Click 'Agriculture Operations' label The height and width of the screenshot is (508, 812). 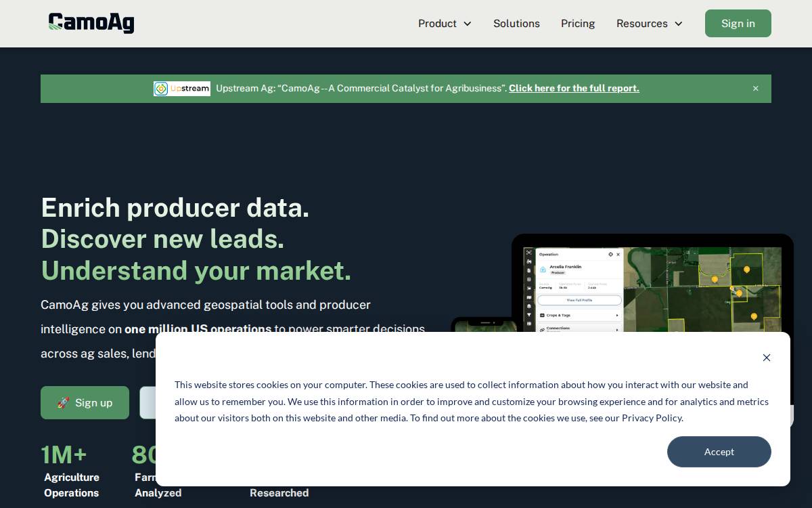(72, 485)
